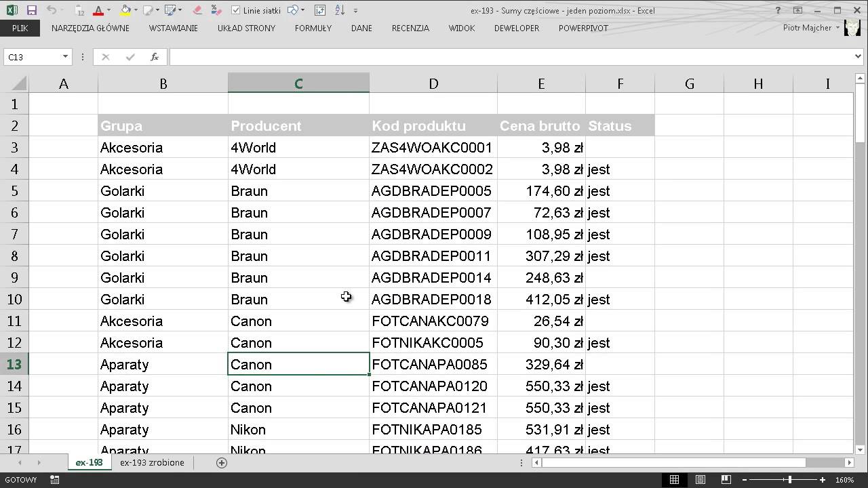This screenshot has height=488, width=868.
Task: Click the Name Box showing C13
Action: [x=32, y=57]
